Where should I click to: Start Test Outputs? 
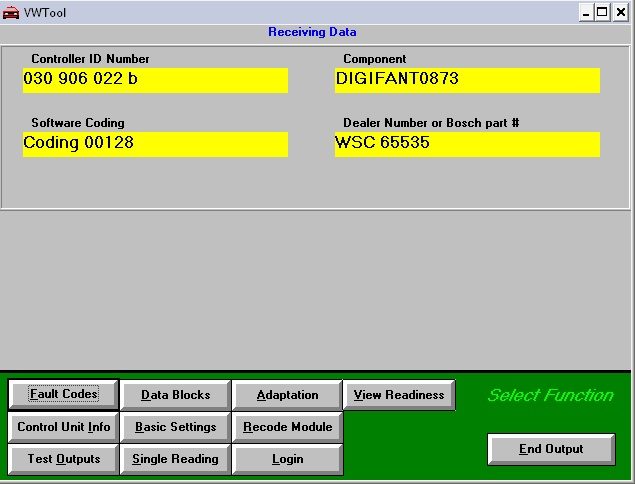[x=64, y=459]
